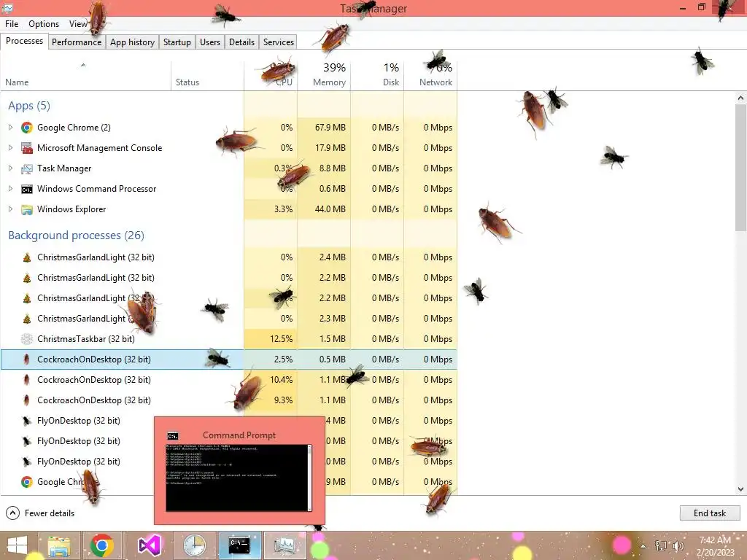Click the End task button
This screenshot has height=560, width=747.
710,513
